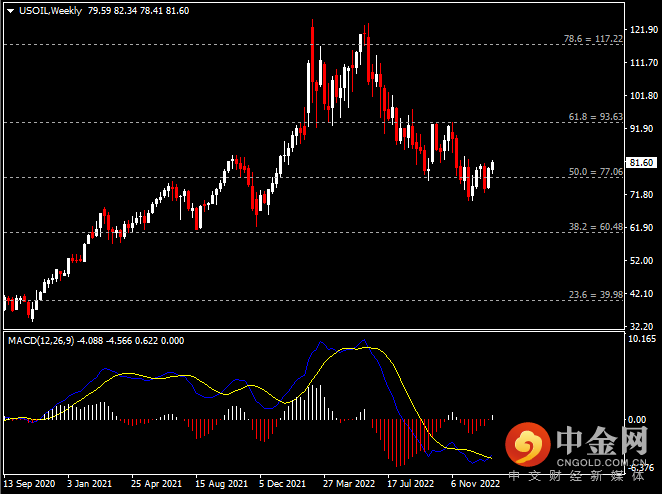Select the 61.8 = 93.63 Fibonacci label
Screen dimensions: 662x494
[596, 117]
